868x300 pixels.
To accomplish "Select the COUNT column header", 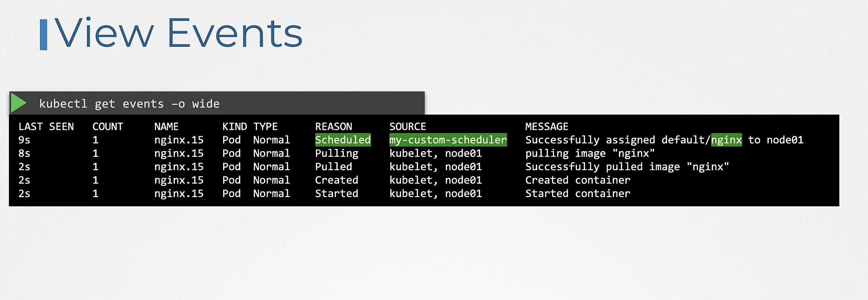I will [108, 127].
